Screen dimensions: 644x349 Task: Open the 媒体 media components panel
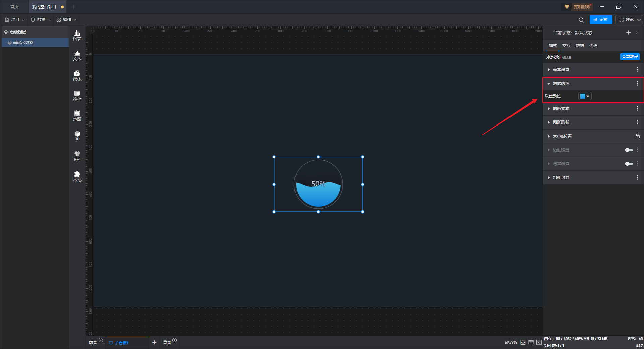pyautogui.click(x=77, y=76)
